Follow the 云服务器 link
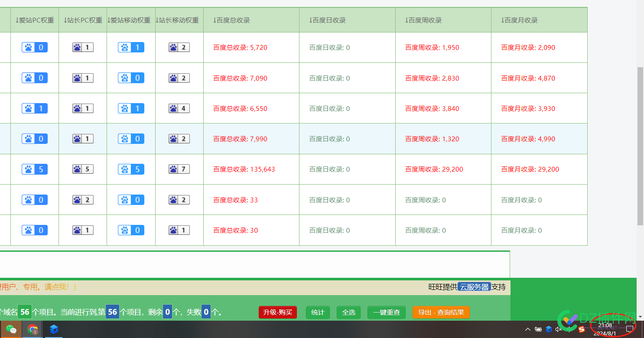Screen dimensions: 644x338 coord(475,287)
